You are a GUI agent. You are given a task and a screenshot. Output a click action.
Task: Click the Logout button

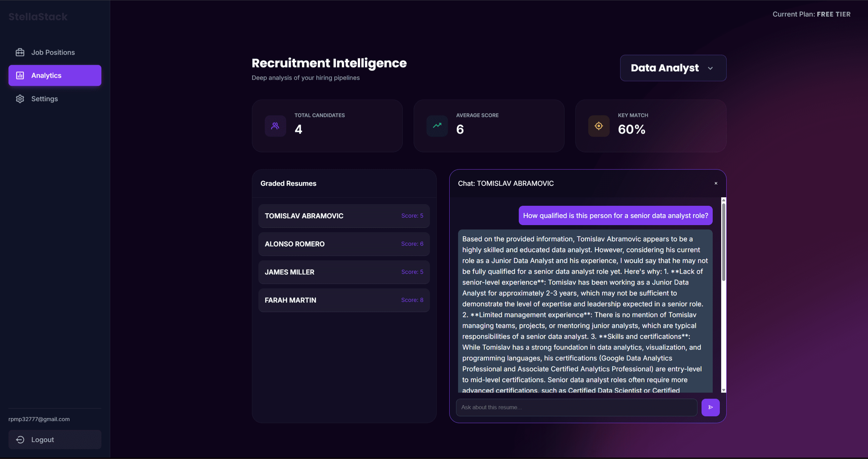click(x=55, y=439)
